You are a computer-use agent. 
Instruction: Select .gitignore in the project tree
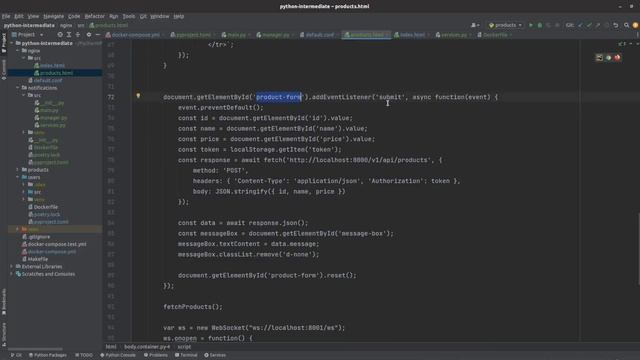tap(39, 237)
